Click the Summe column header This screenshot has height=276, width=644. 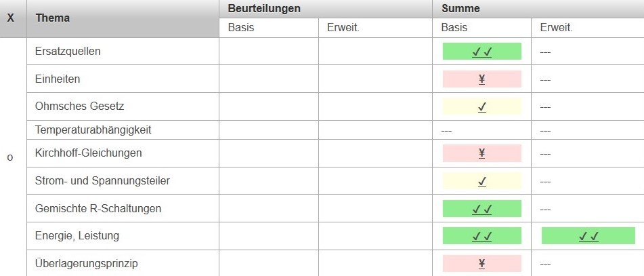tap(460, 9)
